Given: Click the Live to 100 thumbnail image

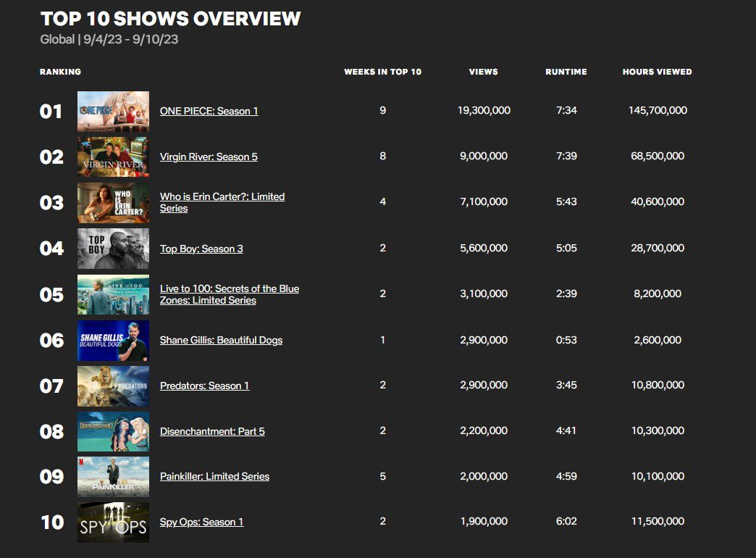Looking at the screenshot, I should (x=113, y=294).
